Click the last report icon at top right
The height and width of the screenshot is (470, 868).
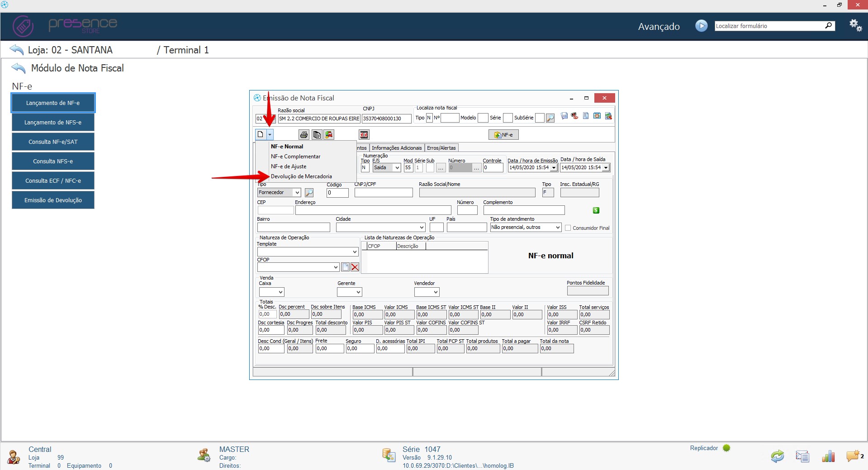click(x=608, y=116)
